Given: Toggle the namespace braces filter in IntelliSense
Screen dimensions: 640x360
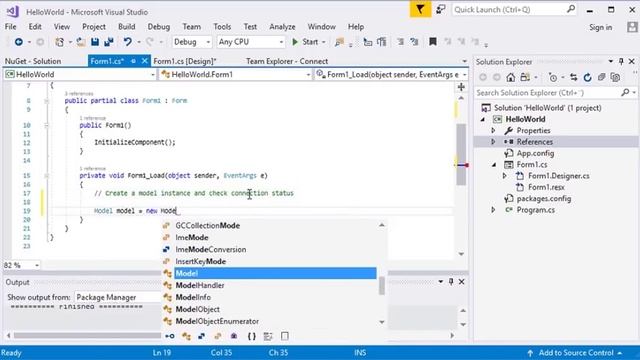Looking at the screenshot, I should 252,336.
